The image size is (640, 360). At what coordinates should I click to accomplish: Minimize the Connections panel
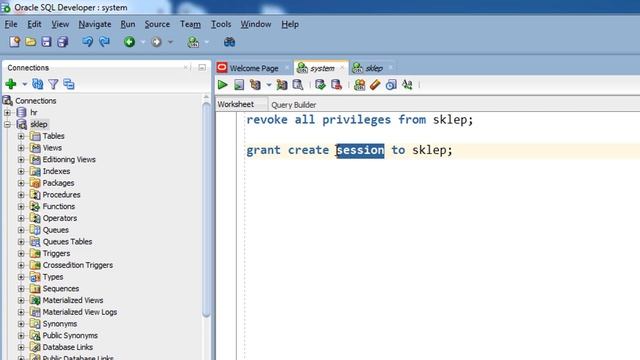point(202,67)
